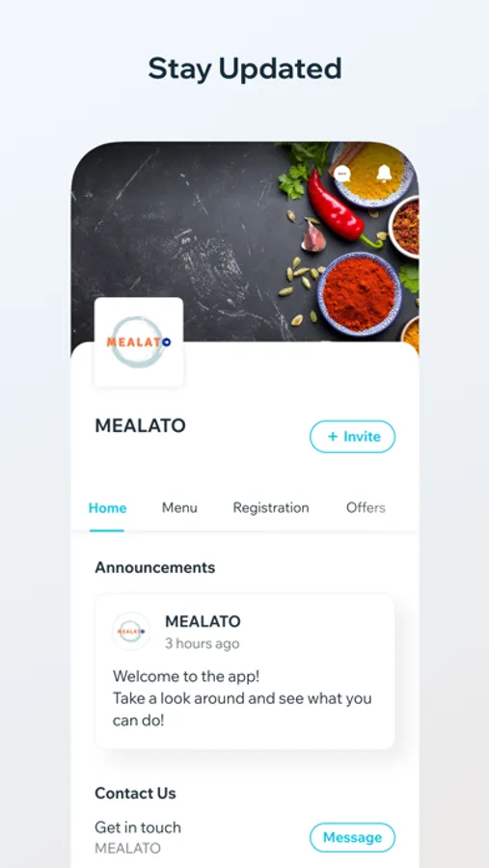Tap the notification bell icon
This screenshot has height=868, width=489.
click(384, 174)
